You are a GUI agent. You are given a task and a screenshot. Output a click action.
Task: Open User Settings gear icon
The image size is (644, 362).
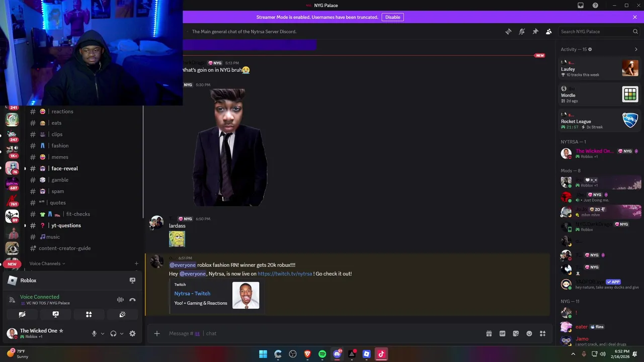[x=132, y=333]
